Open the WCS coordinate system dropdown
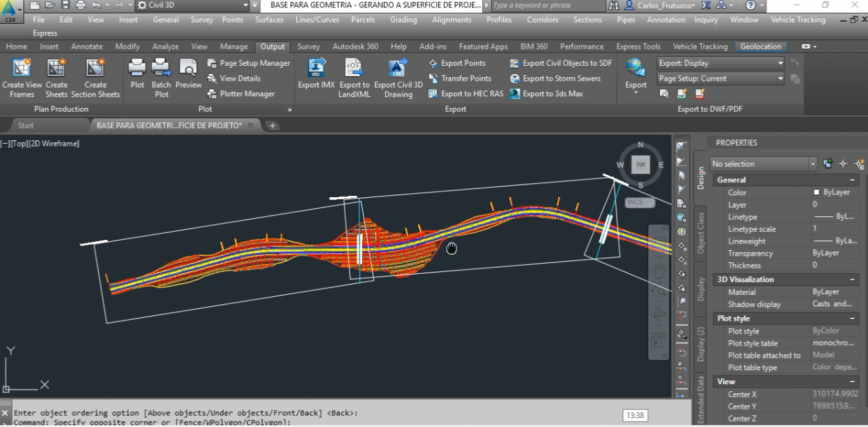 (x=640, y=202)
